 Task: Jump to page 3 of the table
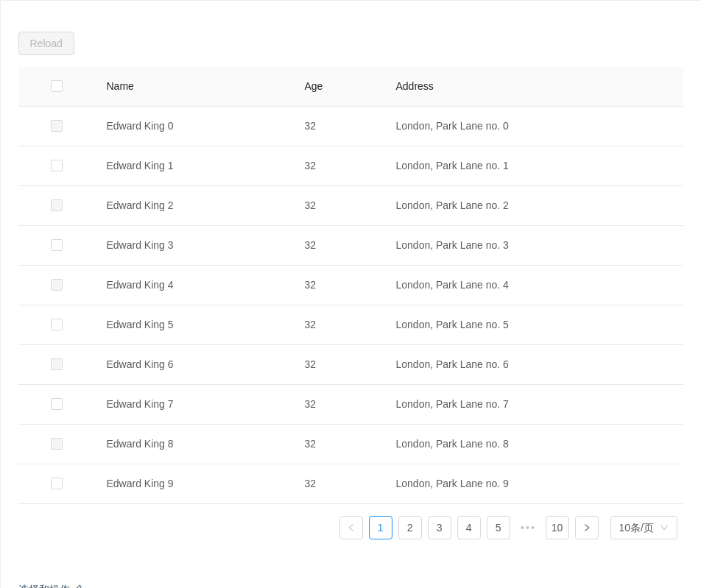(x=440, y=528)
